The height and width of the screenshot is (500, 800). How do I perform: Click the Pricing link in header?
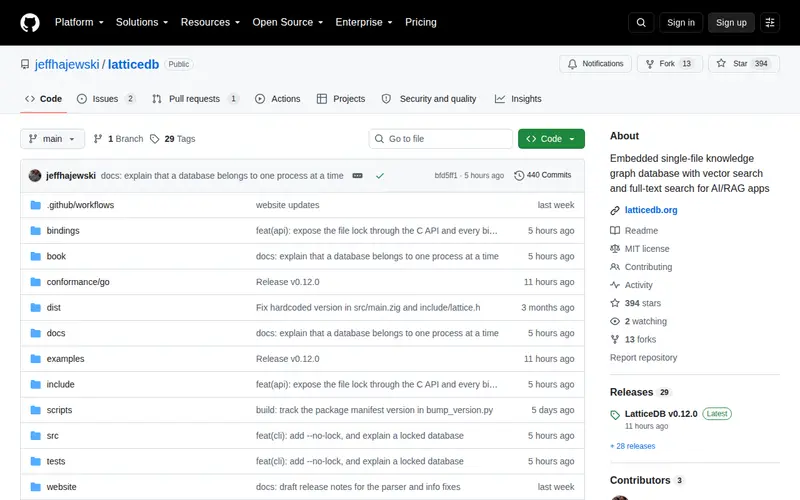point(421,22)
